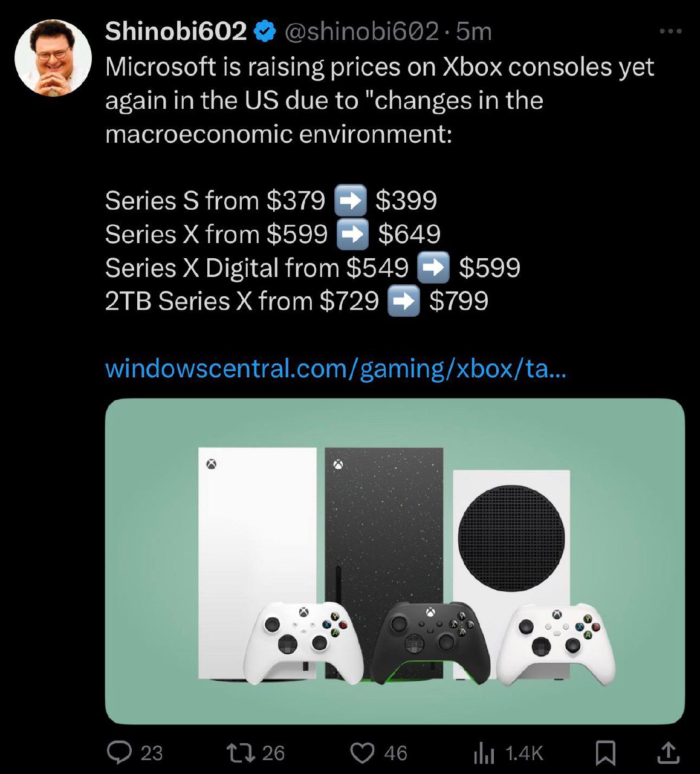Open Shinobi602's profile picture
Viewport: 700px width, 774px height.
click(x=53, y=58)
